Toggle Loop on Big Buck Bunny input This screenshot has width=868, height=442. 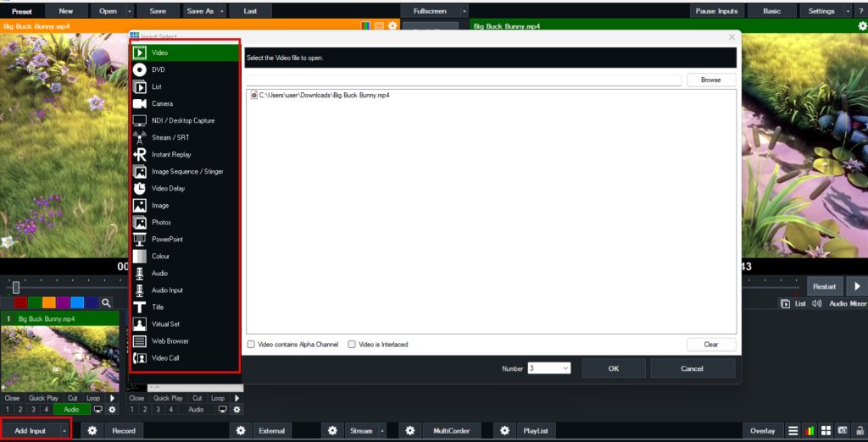[93, 398]
